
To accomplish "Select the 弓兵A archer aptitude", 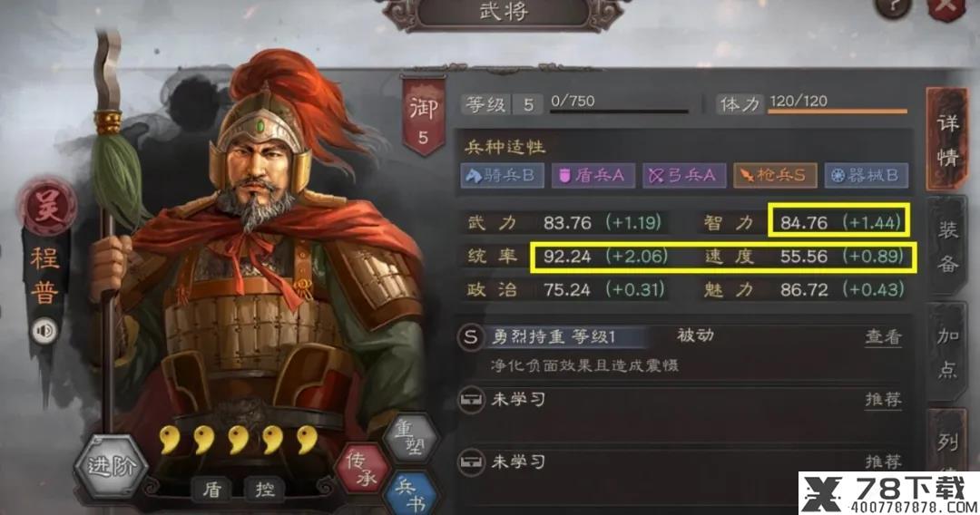I will (x=684, y=175).
